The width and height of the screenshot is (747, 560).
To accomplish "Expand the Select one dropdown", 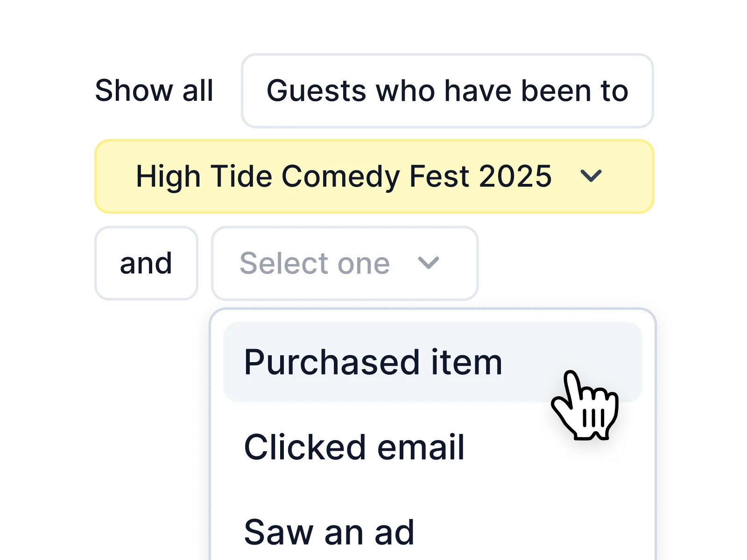I will (345, 263).
